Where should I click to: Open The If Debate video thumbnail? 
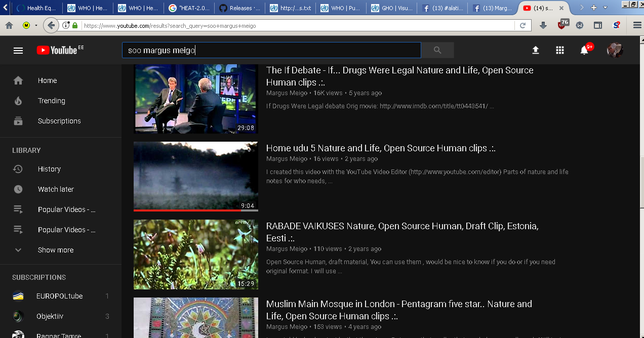pyautogui.click(x=196, y=99)
